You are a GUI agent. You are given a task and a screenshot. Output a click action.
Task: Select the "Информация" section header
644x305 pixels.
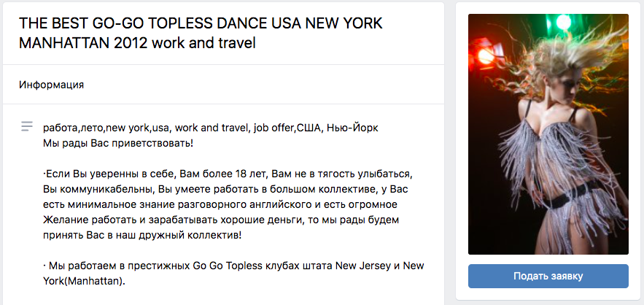(x=51, y=85)
